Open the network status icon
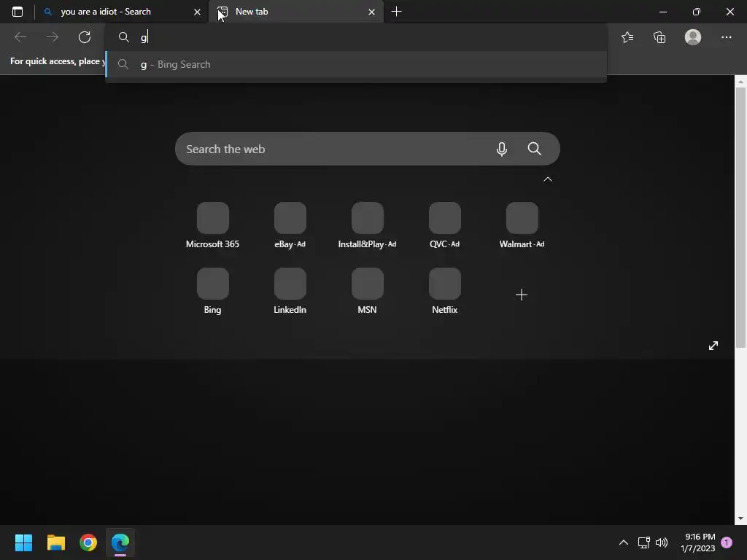The height and width of the screenshot is (560, 747). 643,542
